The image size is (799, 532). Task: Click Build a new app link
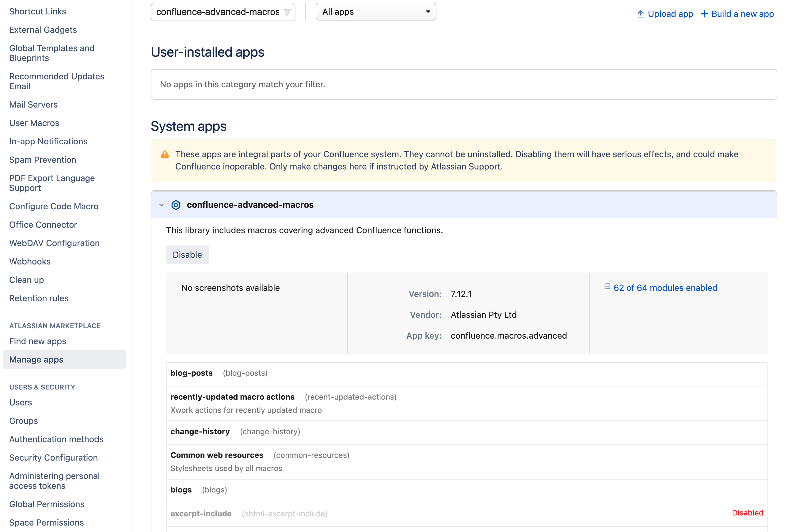click(x=742, y=14)
